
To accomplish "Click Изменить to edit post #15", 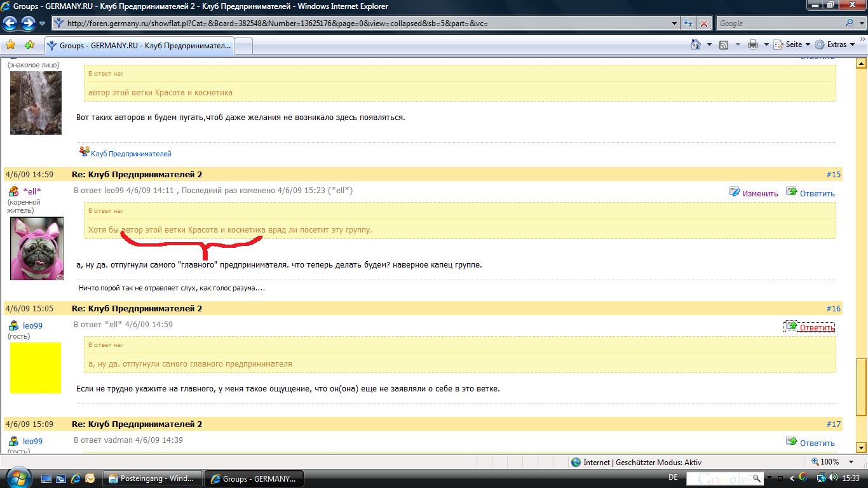I will [x=760, y=193].
